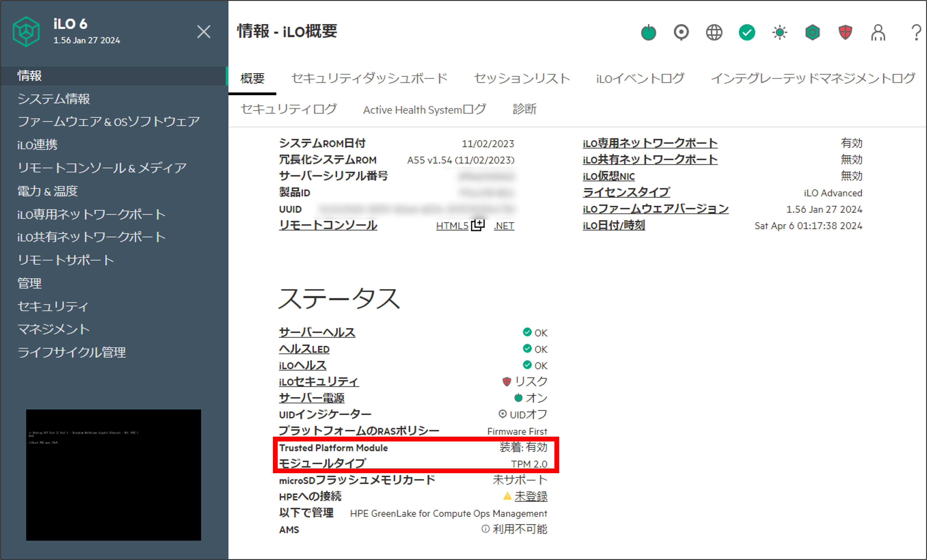Screen dimensions: 927x560
Task: Click the iLOヘルス status link
Action: coord(303,366)
